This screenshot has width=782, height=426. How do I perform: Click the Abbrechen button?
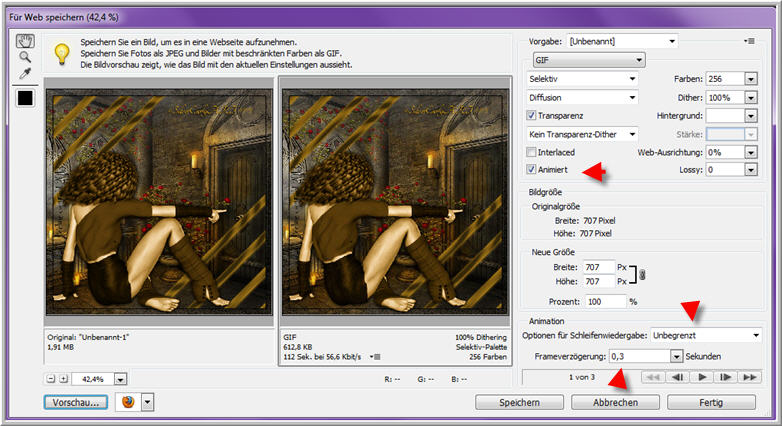[x=615, y=403]
